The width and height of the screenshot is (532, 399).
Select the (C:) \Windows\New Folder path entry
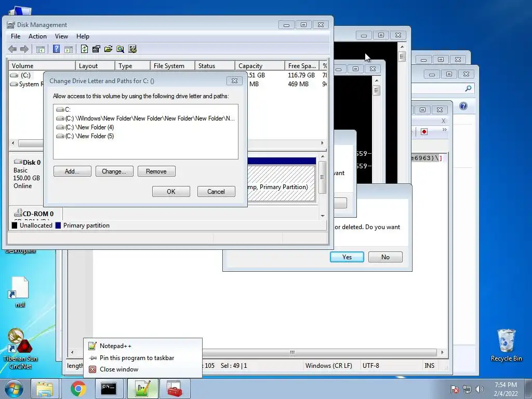(145, 118)
